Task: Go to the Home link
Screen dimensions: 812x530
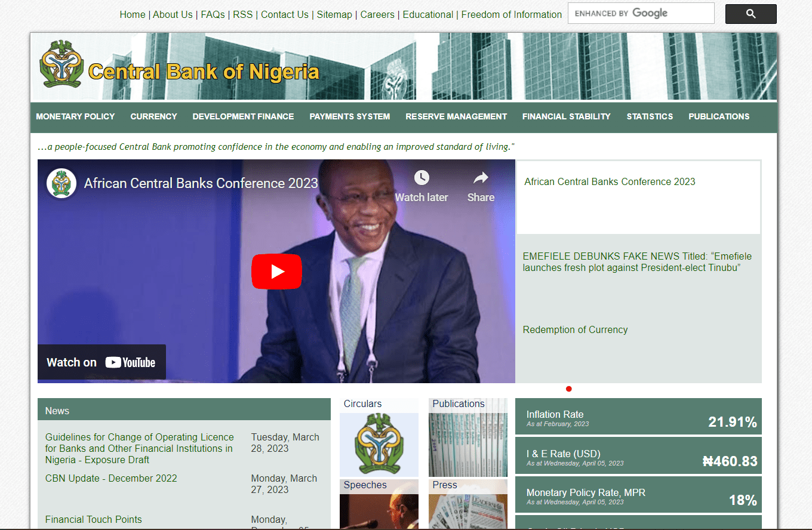Action: [133, 14]
